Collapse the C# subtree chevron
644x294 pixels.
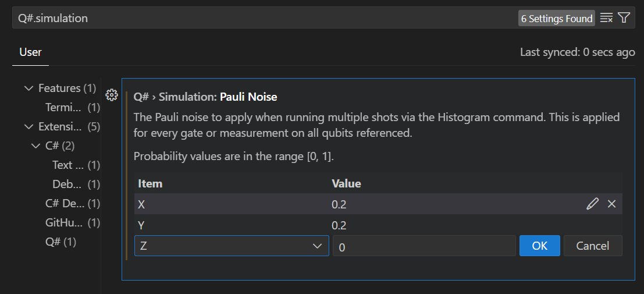click(x=36, y=146)
